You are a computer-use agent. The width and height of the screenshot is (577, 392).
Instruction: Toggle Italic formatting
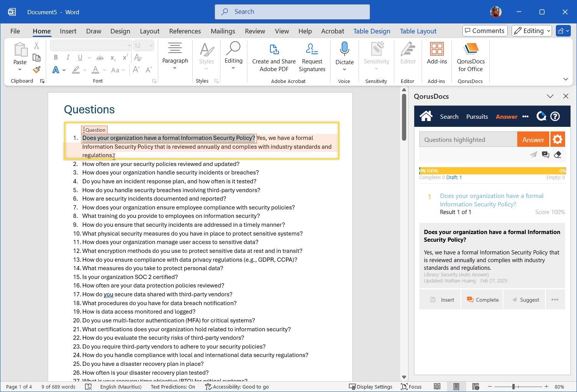(x=68, y=58)
